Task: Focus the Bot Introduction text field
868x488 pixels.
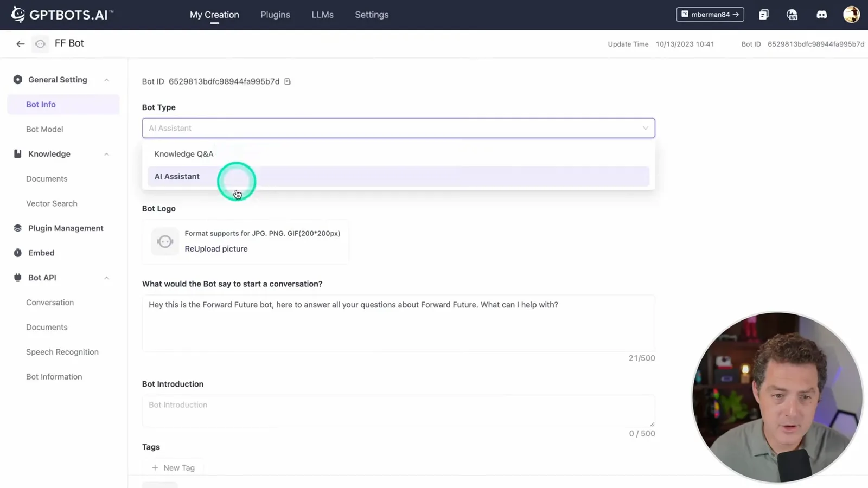Action: click(398, 411)
